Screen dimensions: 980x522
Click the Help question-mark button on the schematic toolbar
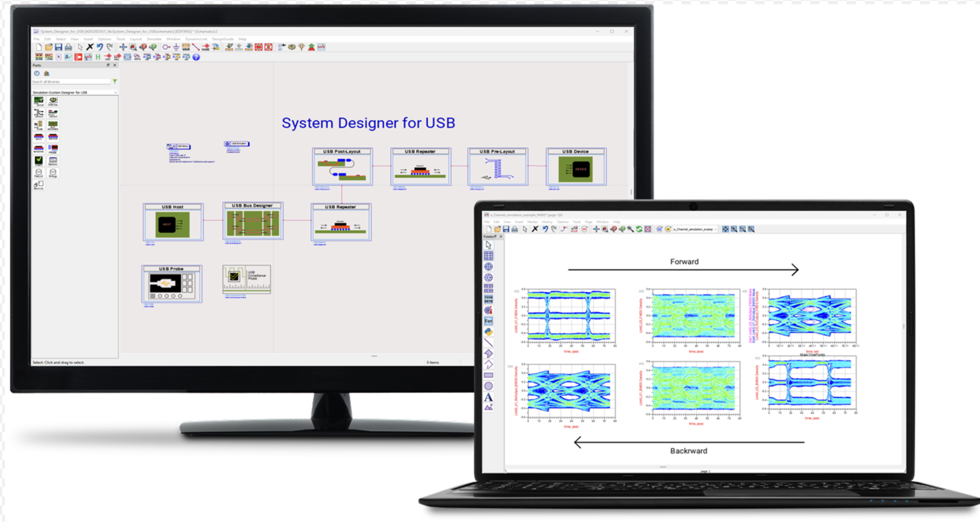[x=197, y=58]
